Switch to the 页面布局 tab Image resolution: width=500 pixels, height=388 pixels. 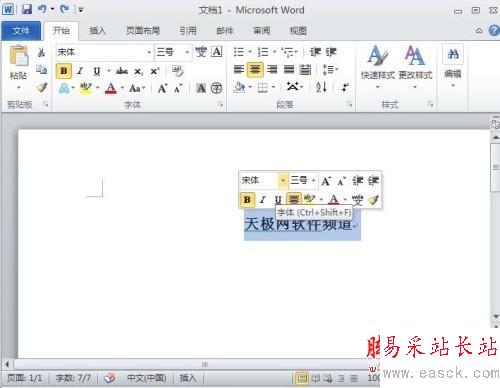[143, 31]
